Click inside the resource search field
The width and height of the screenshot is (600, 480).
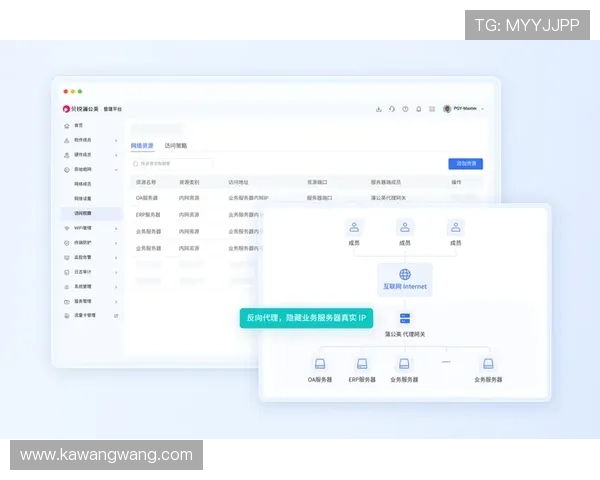[x=172, y=164]
